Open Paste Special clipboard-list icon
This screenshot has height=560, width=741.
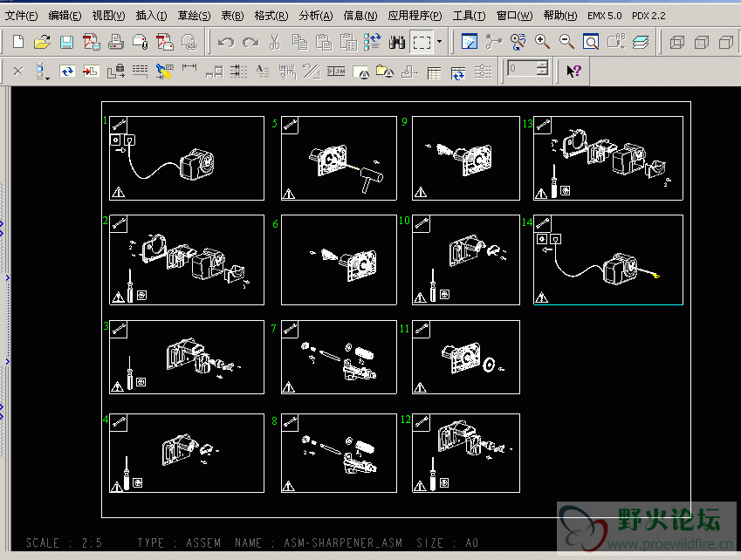[x=348, y=42]
